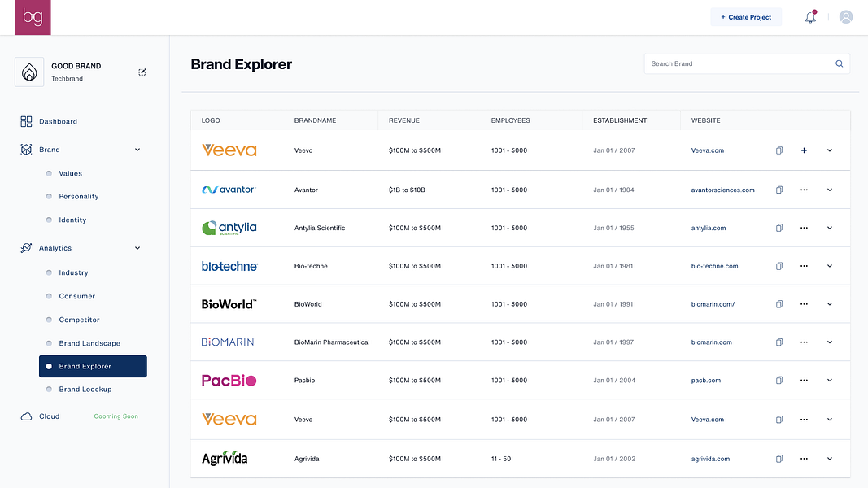This screenshot has height=488, width=868.
Task: Click the Good Brand flame logo
Action: tap(29, 72)
